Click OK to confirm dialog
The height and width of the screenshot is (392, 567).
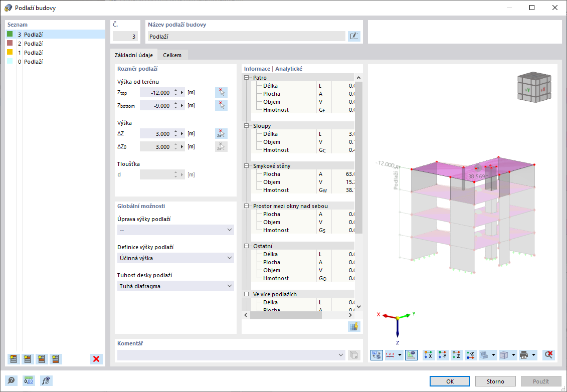pos(450,381)
